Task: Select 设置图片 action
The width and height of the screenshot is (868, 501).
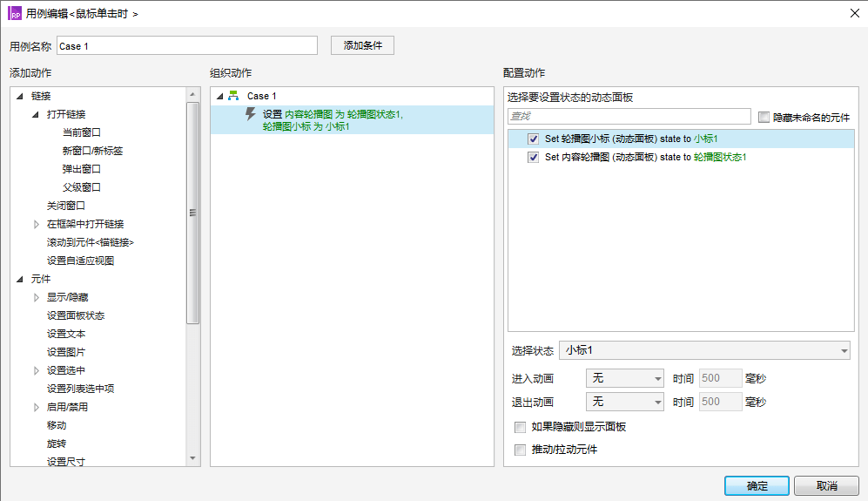Action: (x=66, y=352)
